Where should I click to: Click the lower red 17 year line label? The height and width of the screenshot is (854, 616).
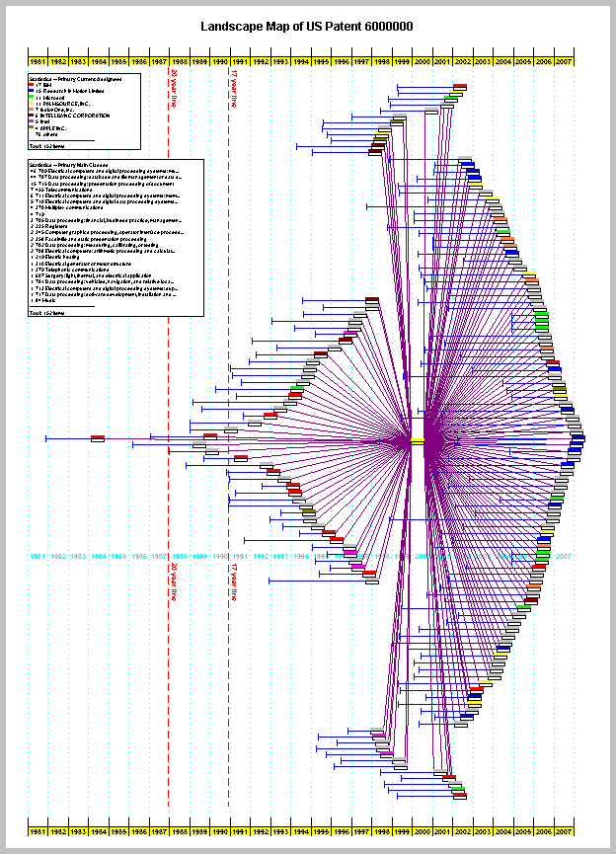(235, 582)
